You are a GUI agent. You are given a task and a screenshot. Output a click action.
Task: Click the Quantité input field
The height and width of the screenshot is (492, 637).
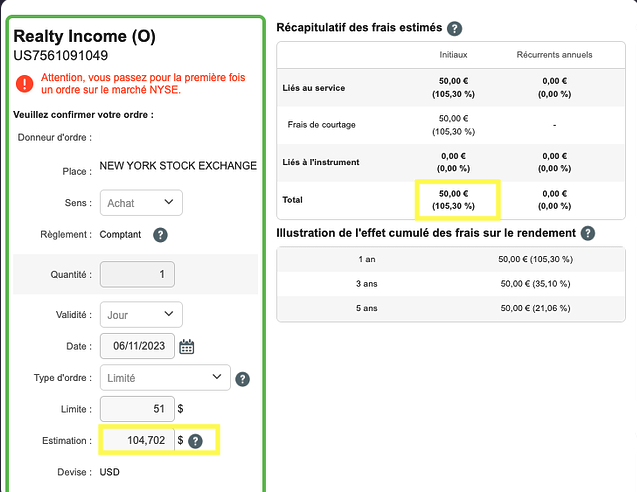(x=137, y=274)
